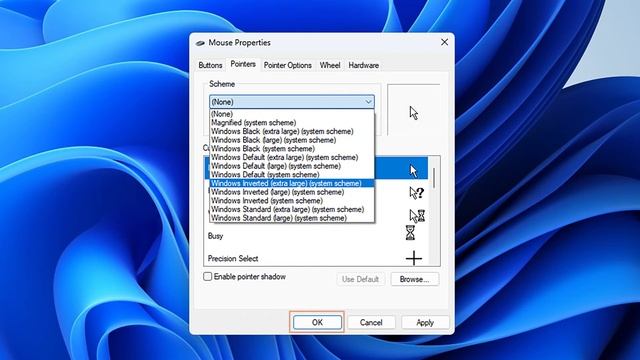Choose Windows Default (large) scheme
The height and width of the screenshot is (360, 640).
292,166
